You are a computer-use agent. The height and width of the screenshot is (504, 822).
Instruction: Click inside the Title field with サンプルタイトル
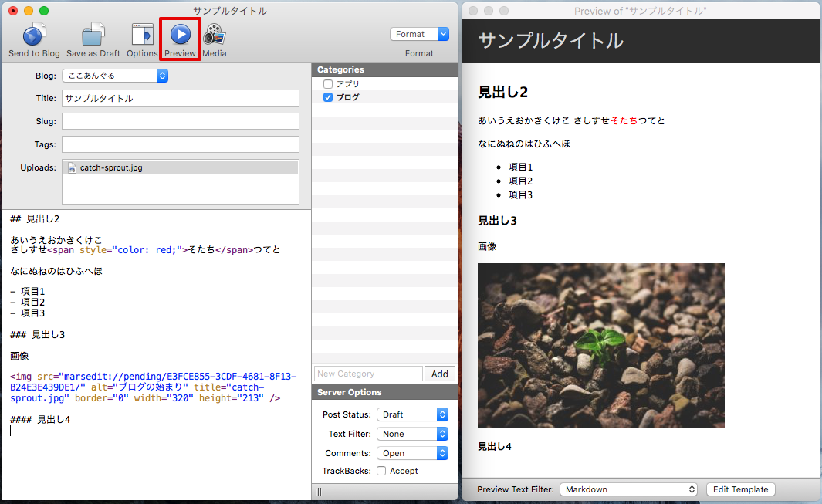[181, 98]
